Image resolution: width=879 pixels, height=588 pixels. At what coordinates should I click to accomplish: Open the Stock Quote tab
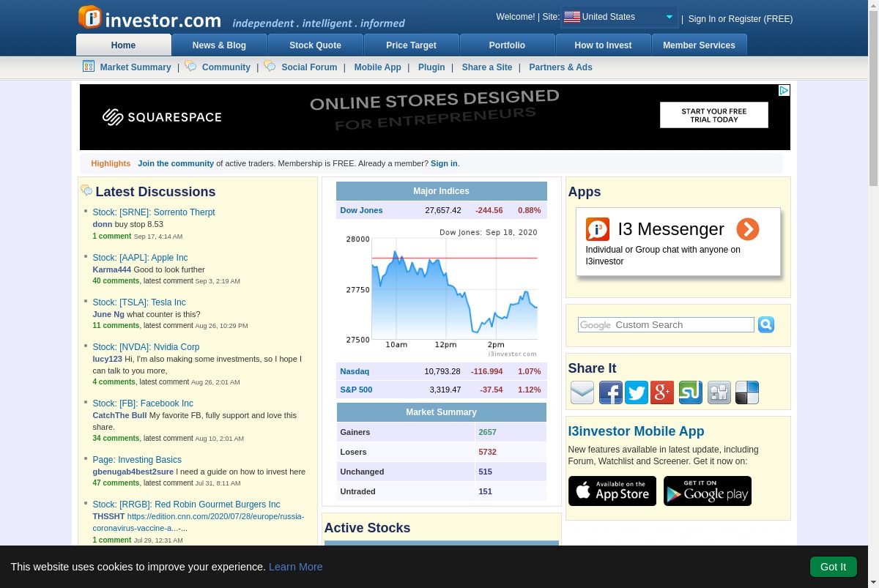click(315, 45)
